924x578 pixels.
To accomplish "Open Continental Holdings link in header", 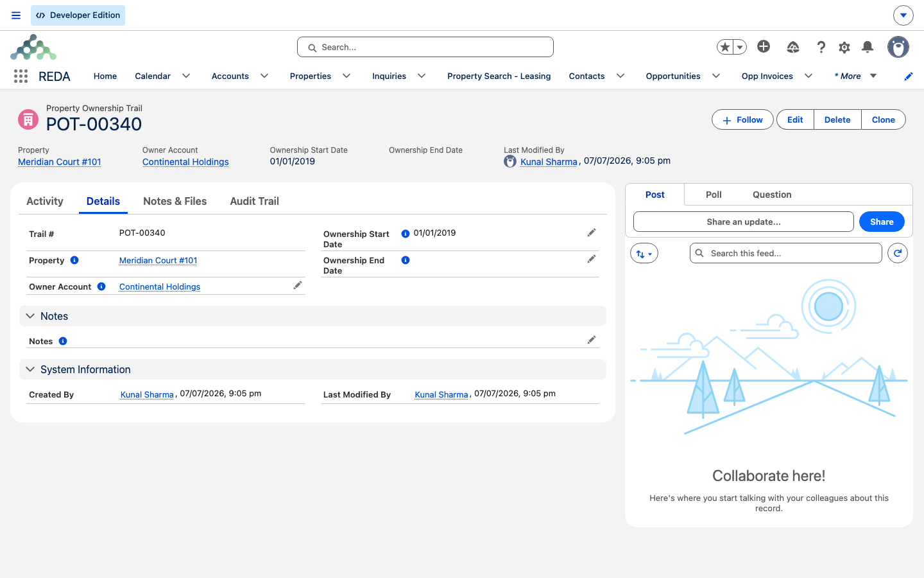I will pos(185,162).
